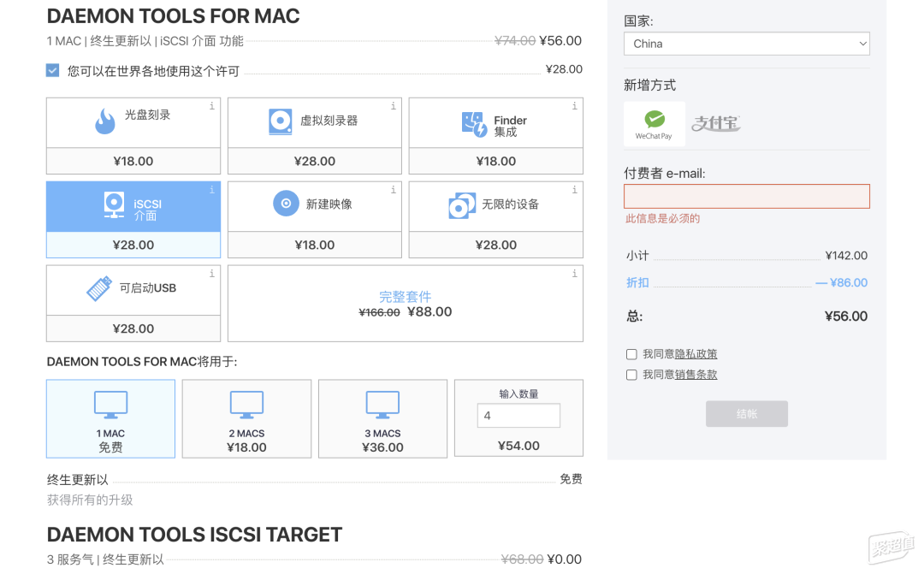Open the 隐私政策 link
Viewport: 924px width, 574px height.
(x=696, y=354)
